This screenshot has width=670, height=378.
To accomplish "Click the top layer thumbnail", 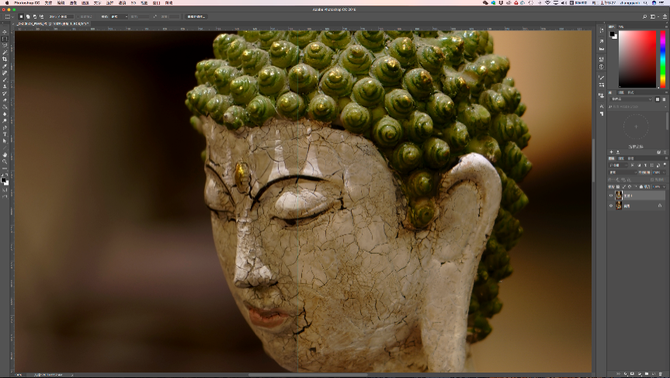I will pos(619,196).
